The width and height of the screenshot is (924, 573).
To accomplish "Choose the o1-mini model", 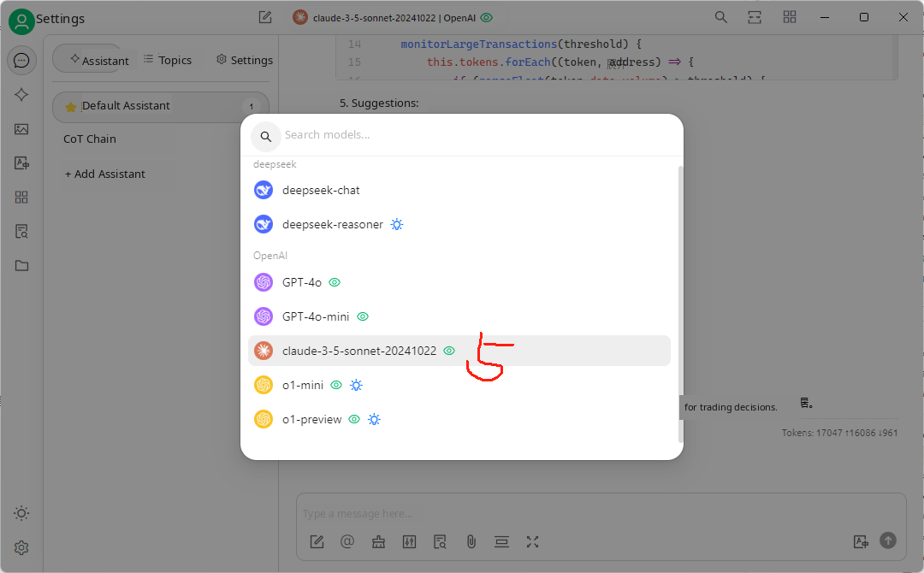I will click(459, 385).
